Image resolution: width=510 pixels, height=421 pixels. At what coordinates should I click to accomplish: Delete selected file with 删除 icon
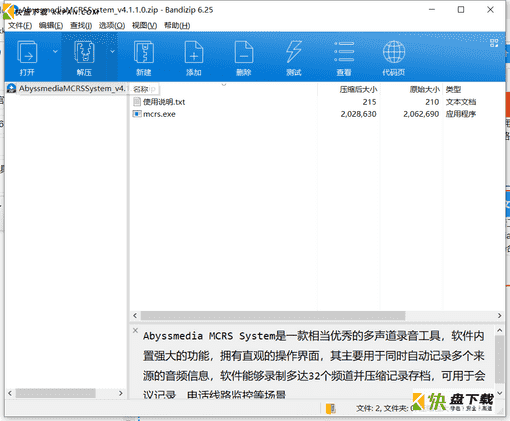tap(244, 52)
